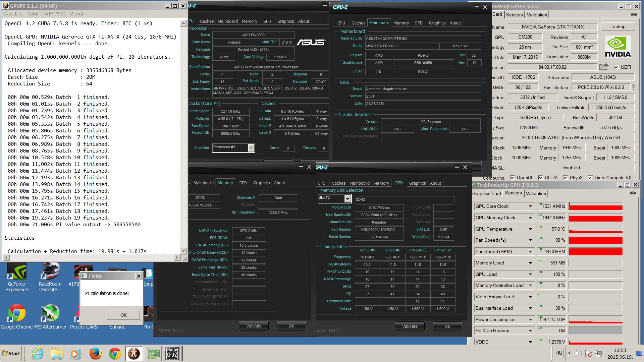Select the SPD tab in CPU-Z SPD window
This screenshot has height=362, width=644.
[399, 183]
